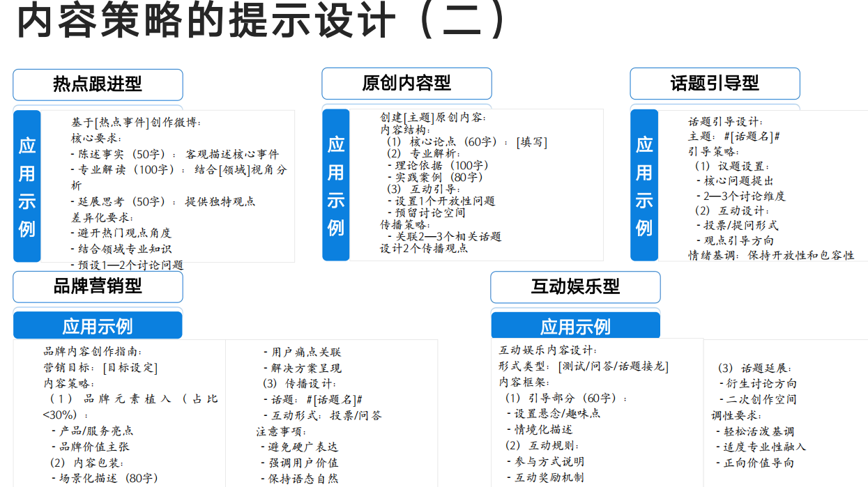This screenshot has height=487, width=868.
Task: Click the line 正向价值导向
Action: (755, 463)
